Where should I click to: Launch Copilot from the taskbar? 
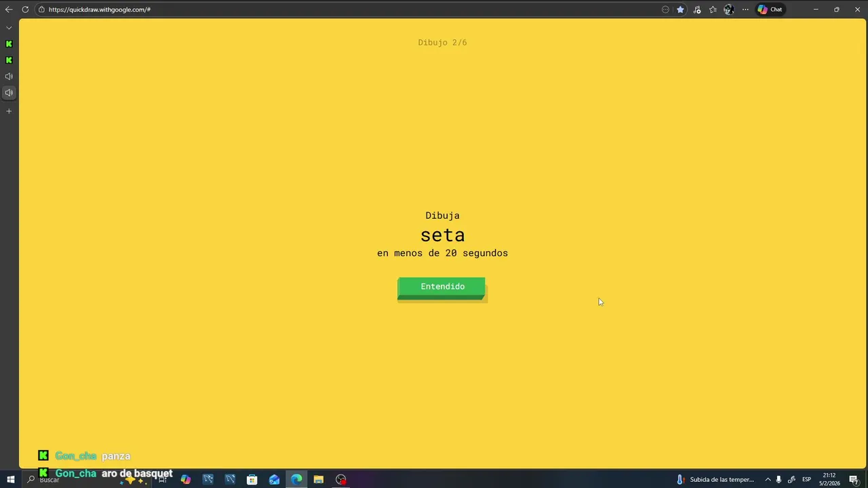click(186, 480)
